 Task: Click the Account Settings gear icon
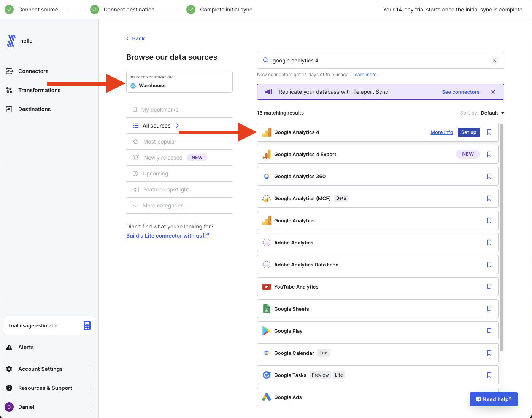(x=10, y=369)
